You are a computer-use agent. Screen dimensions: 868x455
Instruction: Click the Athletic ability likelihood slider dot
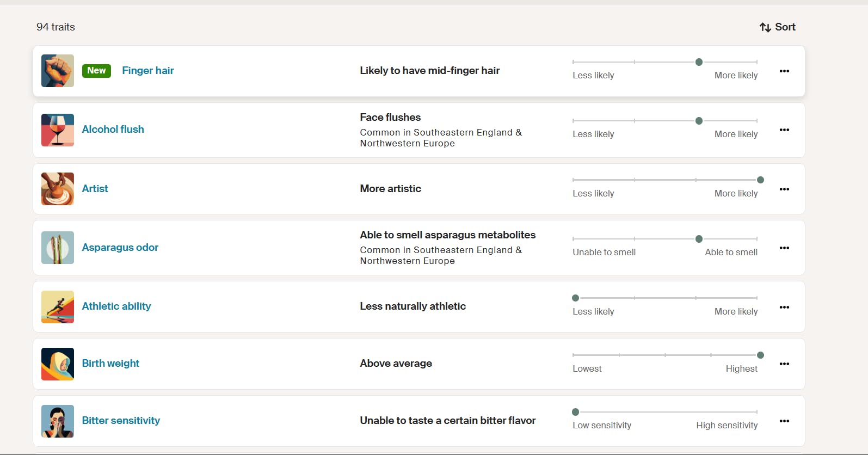(x=576, y=298)
